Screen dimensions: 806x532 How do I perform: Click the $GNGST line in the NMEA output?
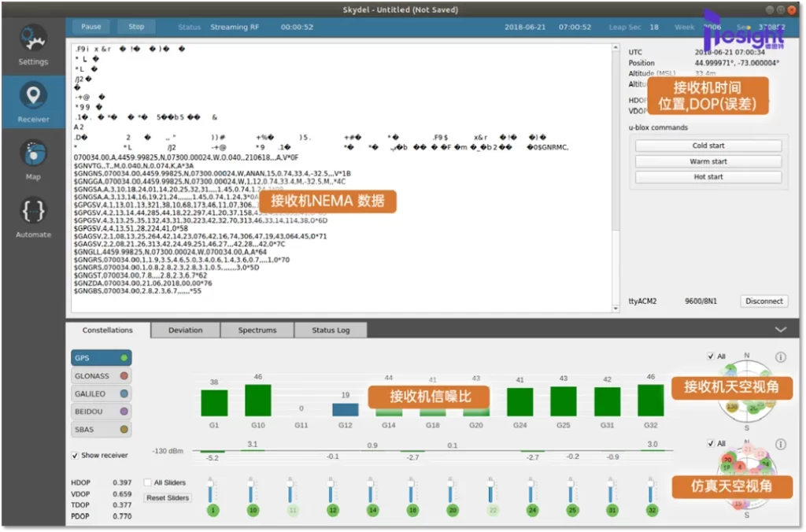coord(140,275)
